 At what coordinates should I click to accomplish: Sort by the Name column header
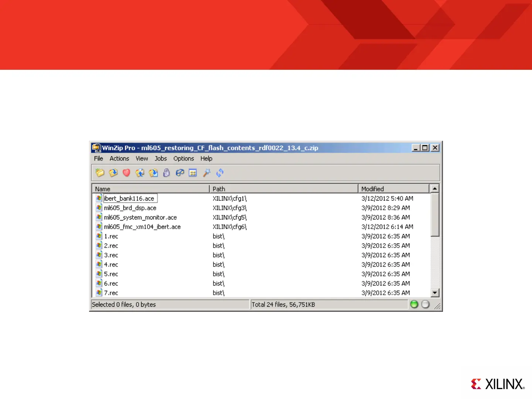[x=151, y=189]
